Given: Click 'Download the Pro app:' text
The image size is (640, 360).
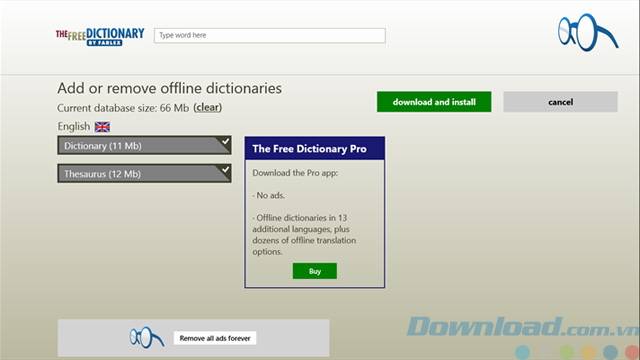Looking at the screenshot, I should [295, 173].
